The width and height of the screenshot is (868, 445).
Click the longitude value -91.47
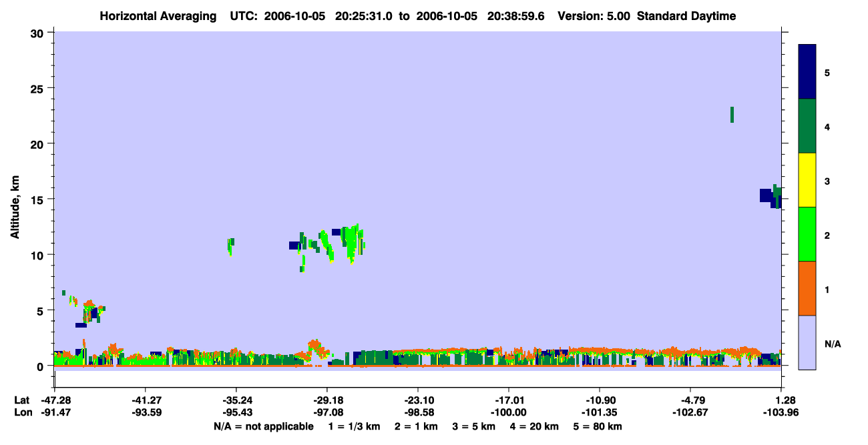54,412
